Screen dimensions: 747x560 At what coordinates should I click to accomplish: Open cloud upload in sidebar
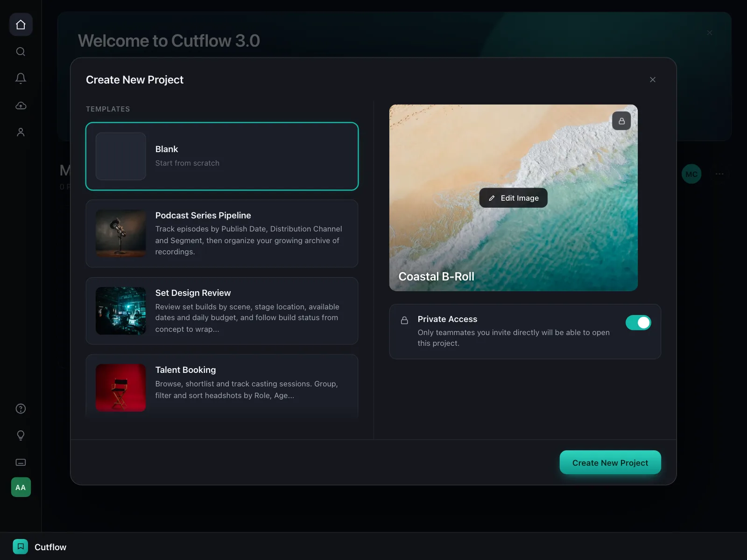[21, 105]
